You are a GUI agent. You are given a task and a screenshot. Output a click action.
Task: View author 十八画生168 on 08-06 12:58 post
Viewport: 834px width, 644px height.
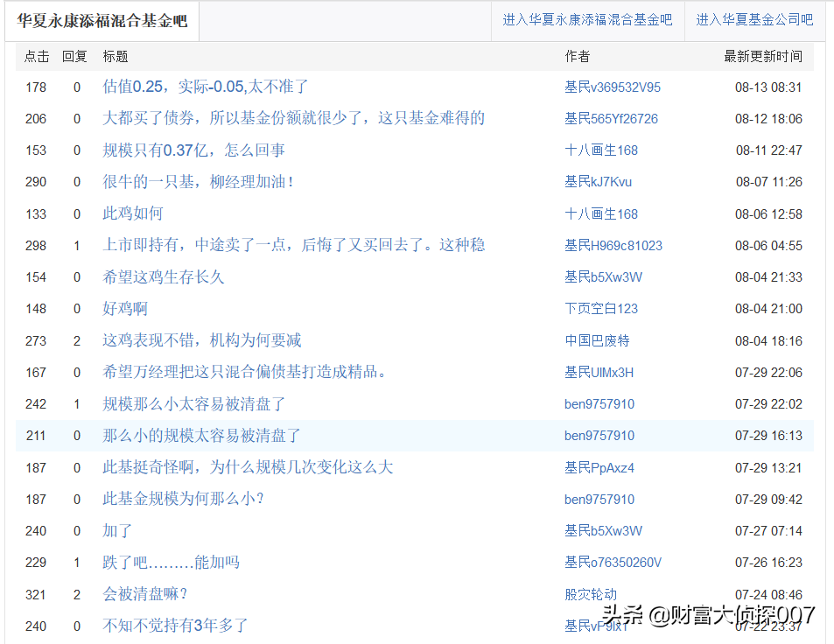601,214
